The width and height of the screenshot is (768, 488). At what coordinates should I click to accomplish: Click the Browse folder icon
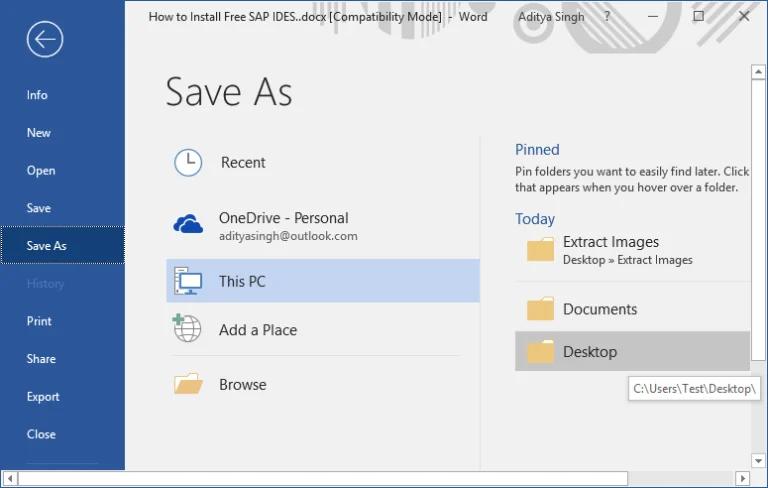(188, 384)
